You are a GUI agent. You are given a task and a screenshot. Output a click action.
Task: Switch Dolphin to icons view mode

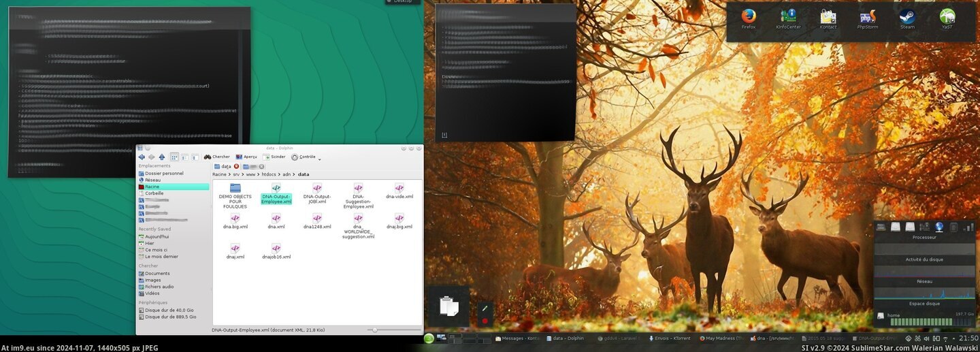click(174, 157)
